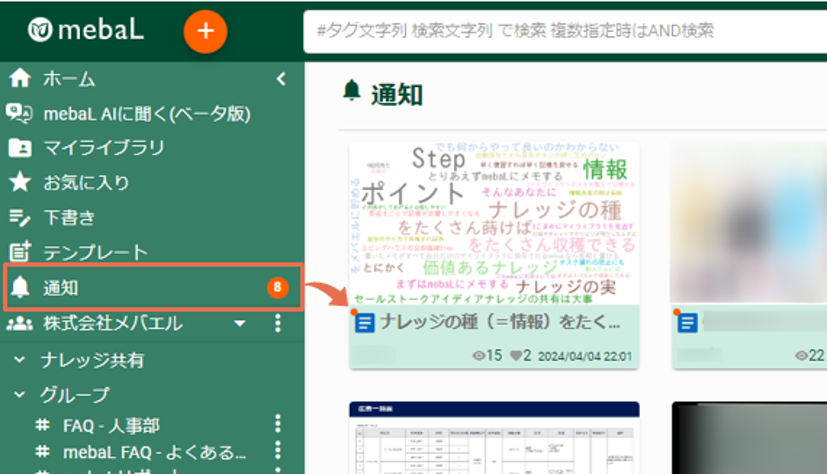Click the notification bell in sidebar
Screen dimensions: 827x474
point(20,287)
